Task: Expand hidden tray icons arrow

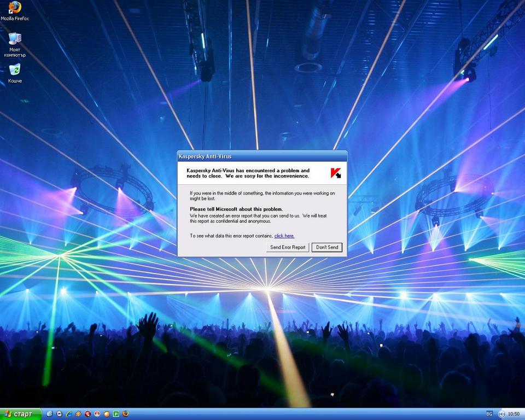Action: coord(501,415)
